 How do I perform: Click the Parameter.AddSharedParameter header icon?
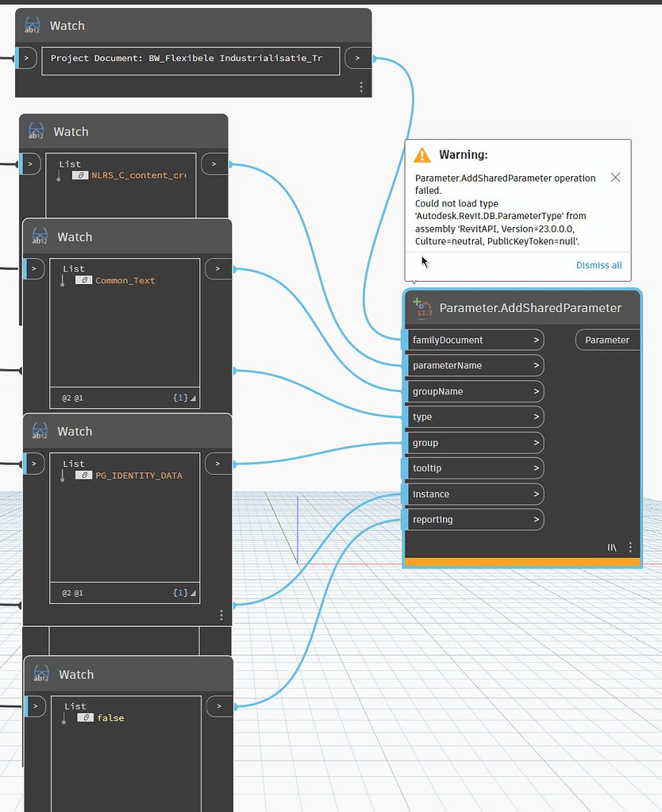(421, 308)
